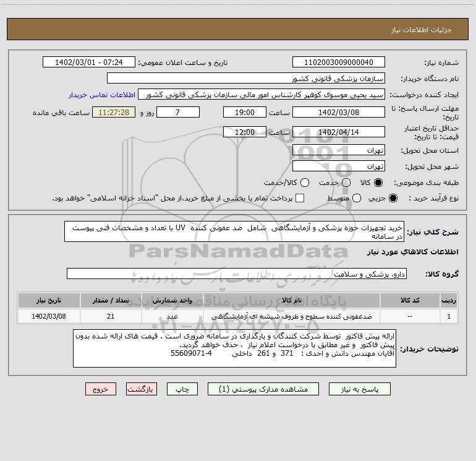
Task: Click the quantity cell showing 21
Action: pyautogui.click(x=111, y=316)
